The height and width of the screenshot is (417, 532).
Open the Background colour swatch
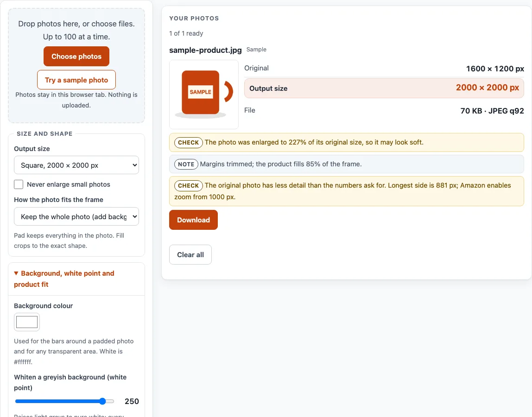coord(27,322)
